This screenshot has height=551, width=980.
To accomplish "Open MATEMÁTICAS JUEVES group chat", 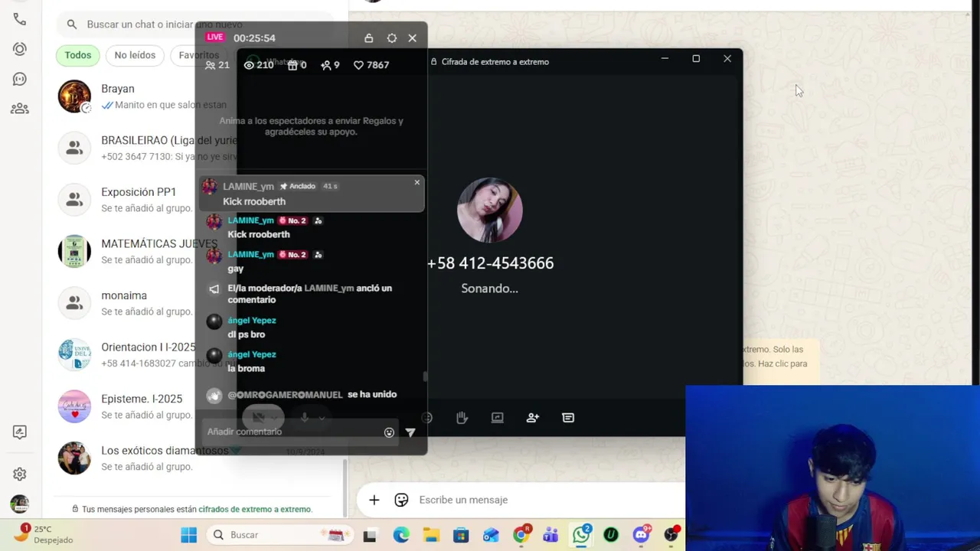I will [x=195, y=251].
